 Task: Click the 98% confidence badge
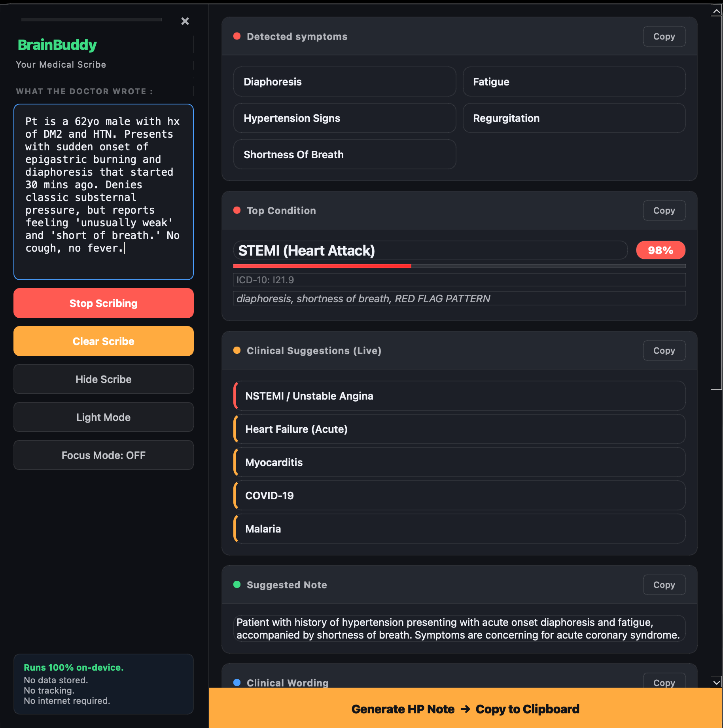pyautogui.click(x=661, y=250)
